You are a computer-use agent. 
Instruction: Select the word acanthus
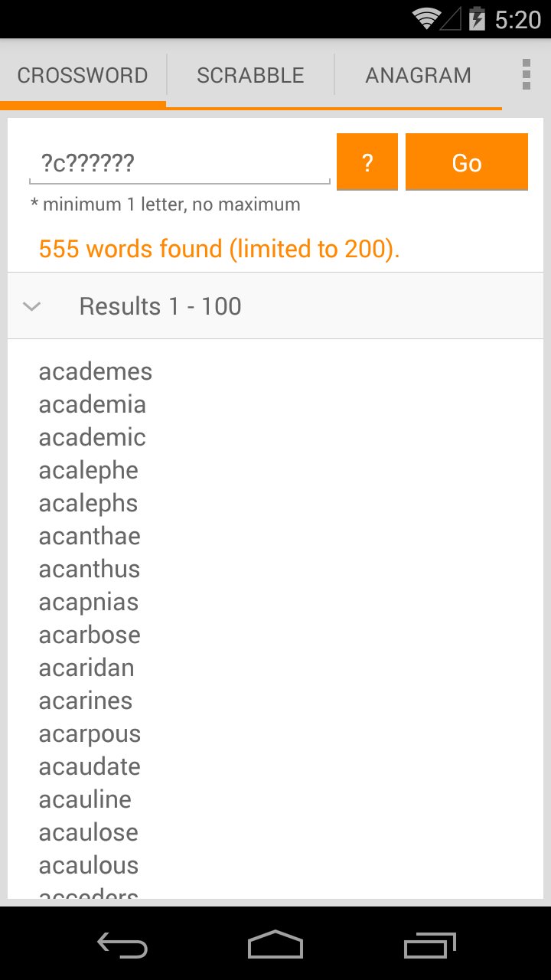click(x=90, y=569)
